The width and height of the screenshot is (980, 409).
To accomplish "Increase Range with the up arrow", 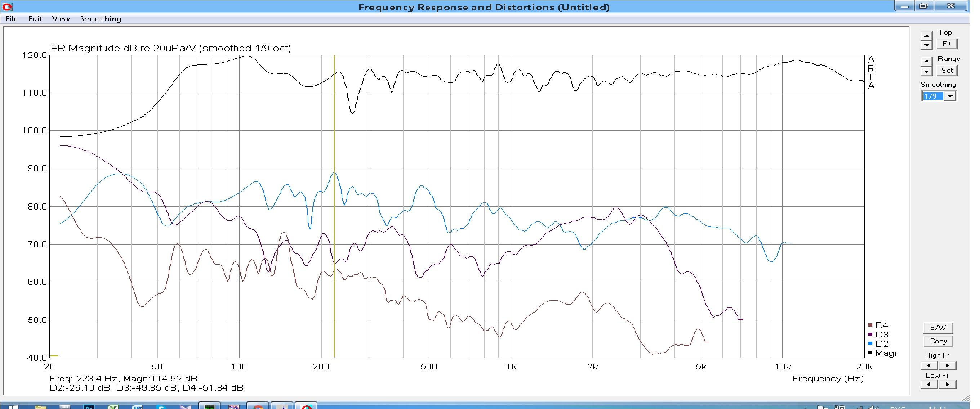I will pyautogui.click(x=926, y=61).
